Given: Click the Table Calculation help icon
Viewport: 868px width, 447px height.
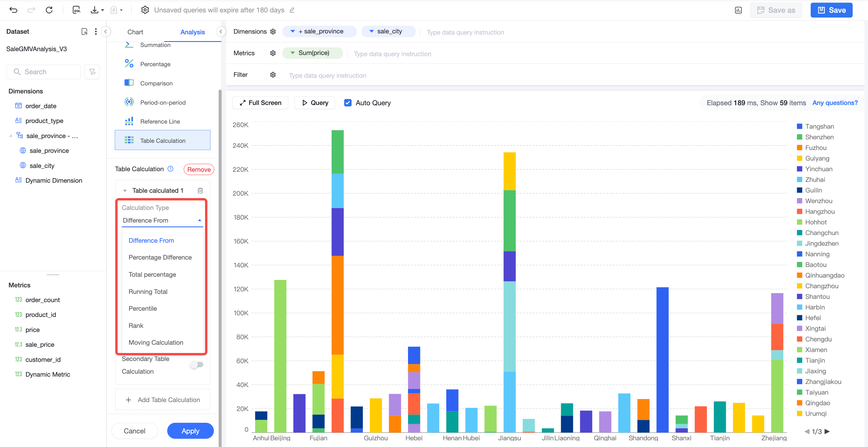Looking at the screenshot, I should coord(170,169).
